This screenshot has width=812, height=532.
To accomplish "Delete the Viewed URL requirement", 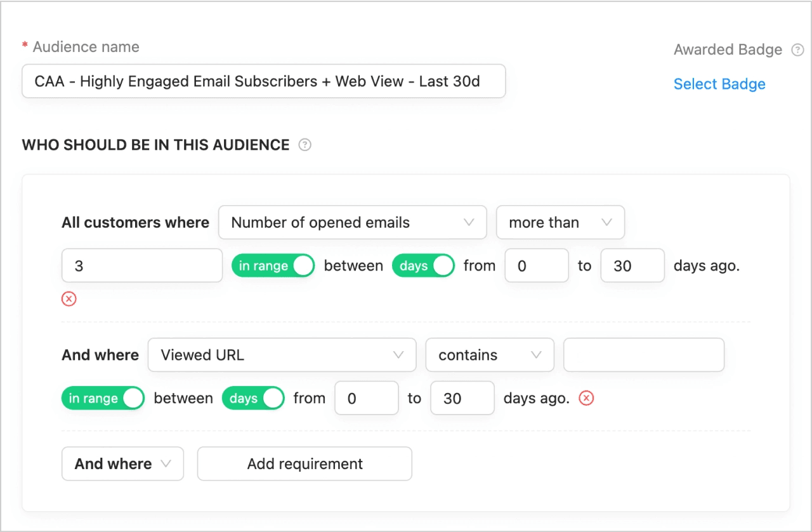I will 587,398.
